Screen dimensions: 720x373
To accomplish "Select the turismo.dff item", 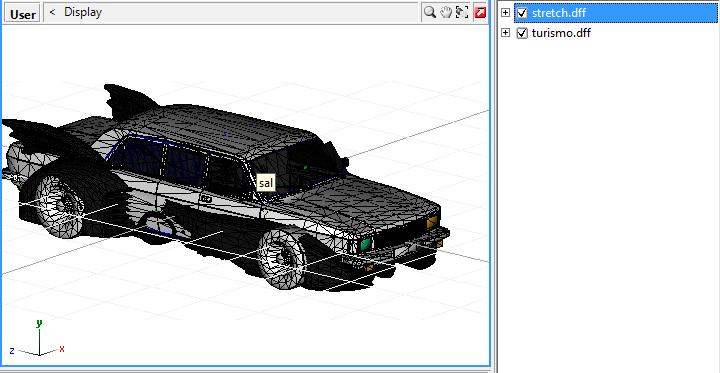I will click(561, 33).
